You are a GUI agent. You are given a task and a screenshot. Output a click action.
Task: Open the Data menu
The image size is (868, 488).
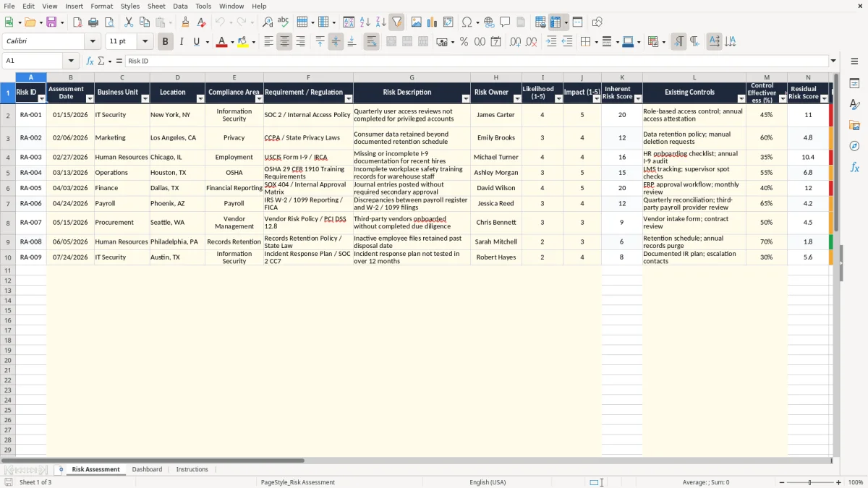pos(180,6)
